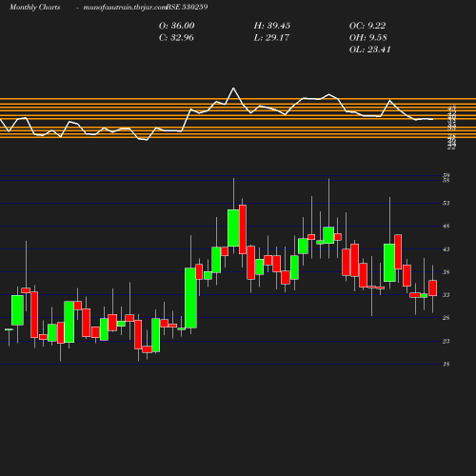Click the price axis label 58
Screen dimensions: 476x476
(446, 180)
